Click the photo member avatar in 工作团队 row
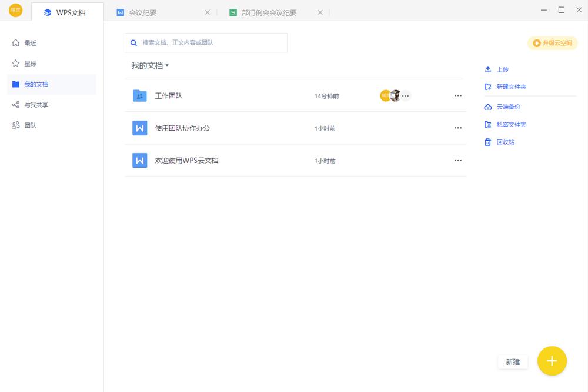588x392 pixels. (395, 96)
